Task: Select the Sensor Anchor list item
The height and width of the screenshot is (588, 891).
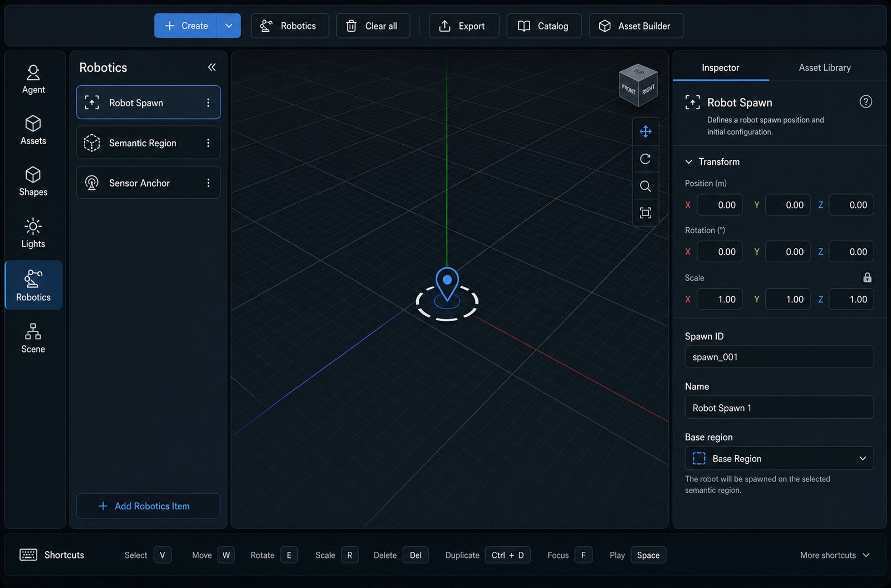Action: (x=148, y=183)
